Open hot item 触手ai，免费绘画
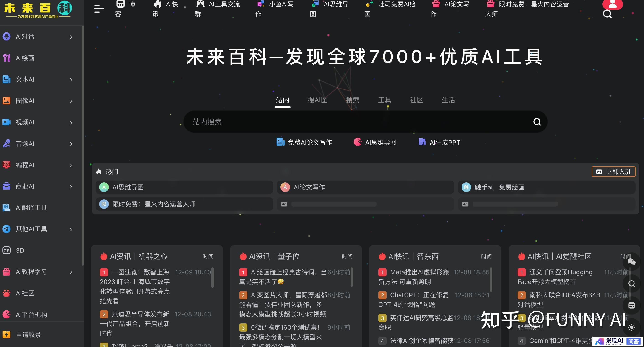Image resolution: width=644 pixels, height=347 pixels. 546,187
